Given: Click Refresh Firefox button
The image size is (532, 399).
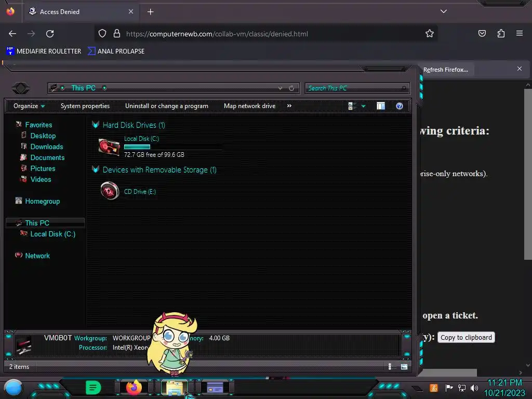Looking at the screenshot, I should (445, 70).
